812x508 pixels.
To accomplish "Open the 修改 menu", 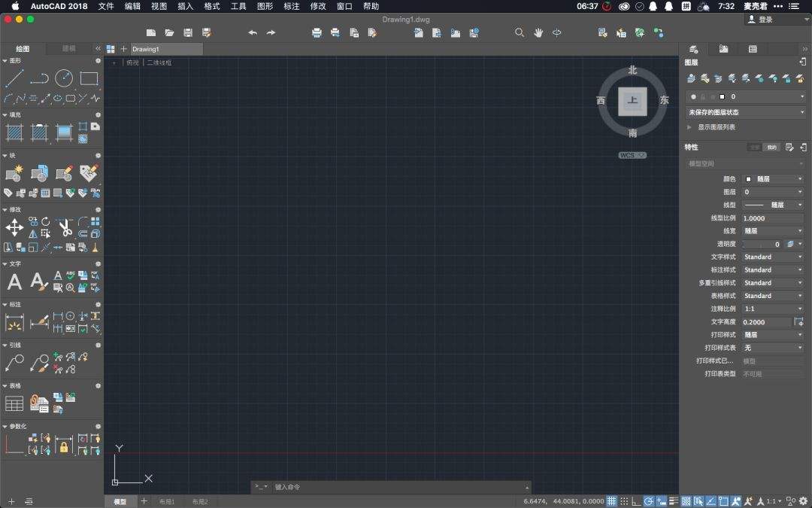I will [x=318, y=6].
